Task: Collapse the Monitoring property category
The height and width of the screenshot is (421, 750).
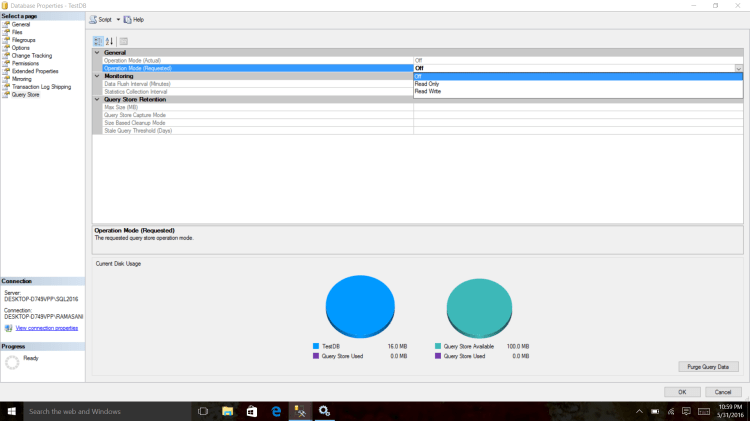Action: [97, 76]
